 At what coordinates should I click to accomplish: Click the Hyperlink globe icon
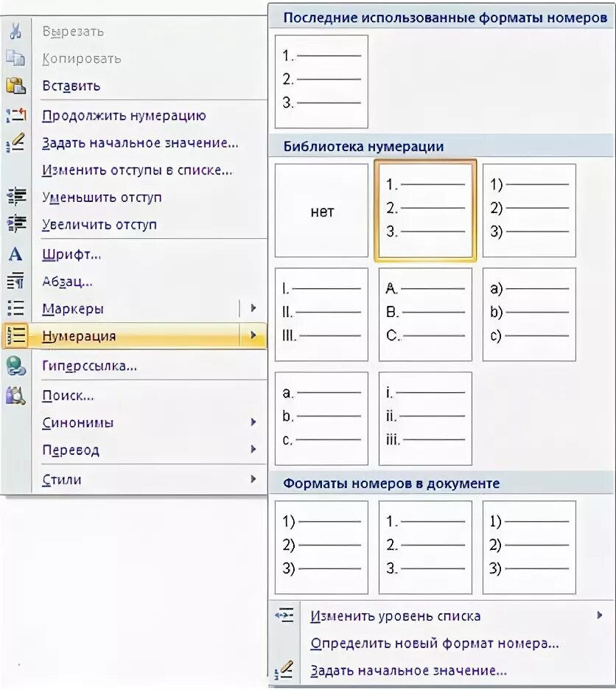pos(16,366)
